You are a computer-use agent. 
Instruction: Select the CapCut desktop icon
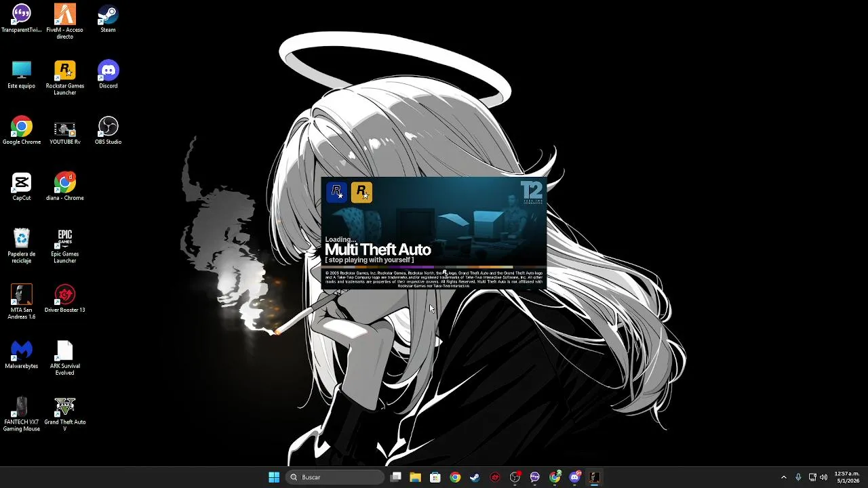coord(22,187)
